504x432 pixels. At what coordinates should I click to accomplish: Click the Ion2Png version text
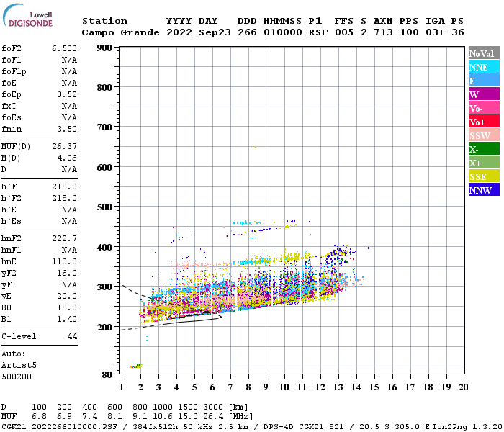click(467, 426)
